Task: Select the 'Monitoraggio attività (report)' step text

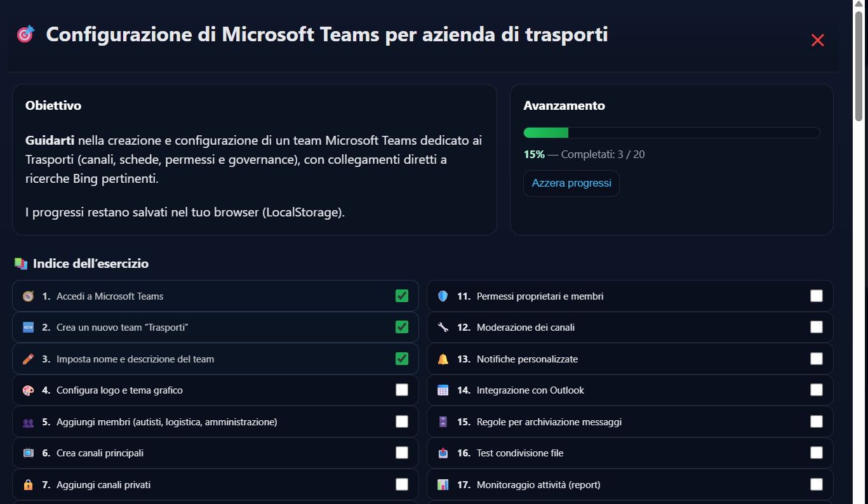Action: (538, 485)
